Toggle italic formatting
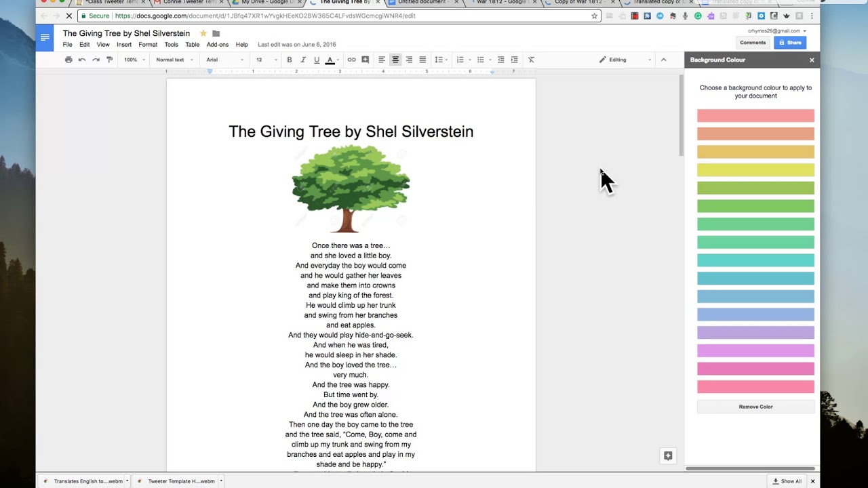This screenshot has height=488, width=868. point(303,60)
